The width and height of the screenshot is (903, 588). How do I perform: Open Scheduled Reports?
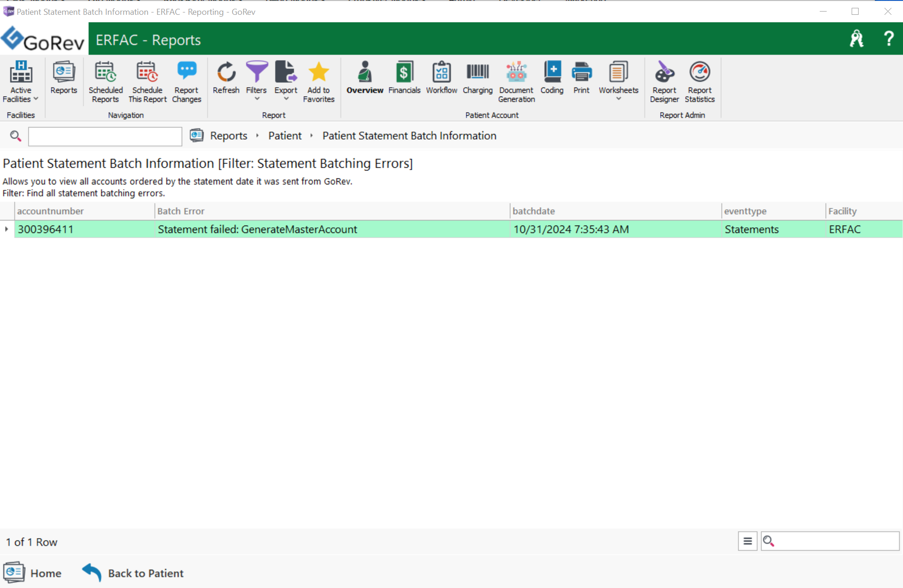(105, 82)
